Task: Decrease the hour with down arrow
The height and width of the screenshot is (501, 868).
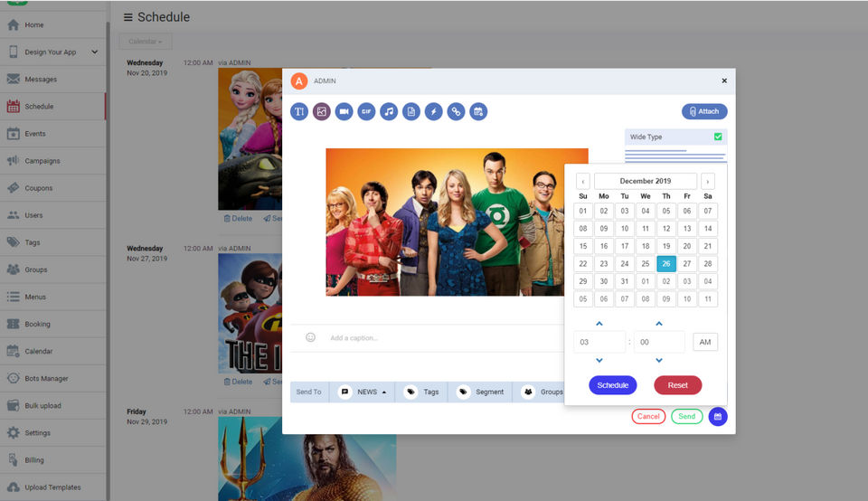Action: point(599,361)
